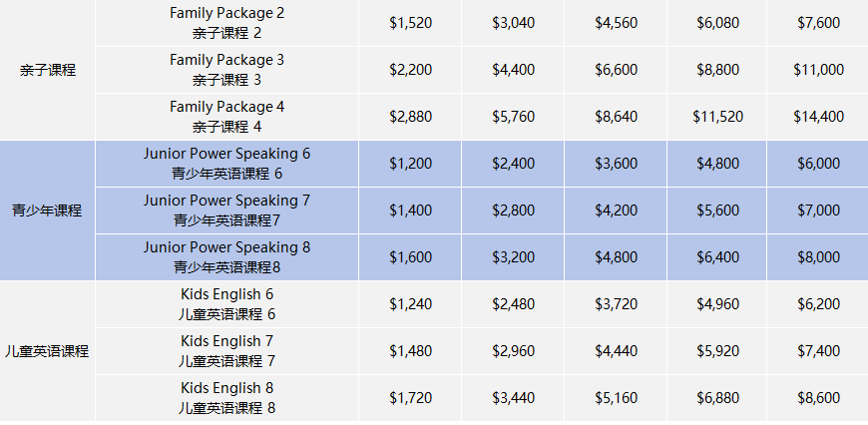Image resolution: width=868 pixels, height=425 pixels.
Task: Select the $3,440 Kids English 8 price
Action: click(513, 397)
